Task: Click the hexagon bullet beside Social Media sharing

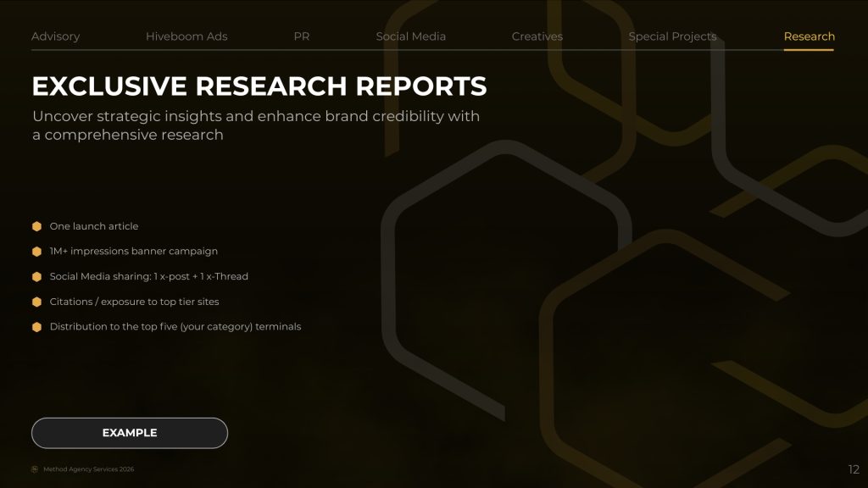Action: click(x=36, y=277)
